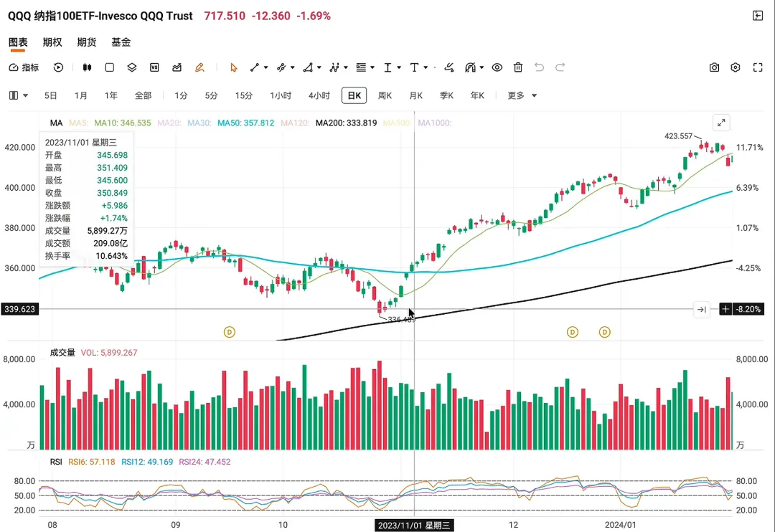Toggle drawings visibility with eye icon
The height and width of the screenshot is (532, 775).
(x=497, y=67)
